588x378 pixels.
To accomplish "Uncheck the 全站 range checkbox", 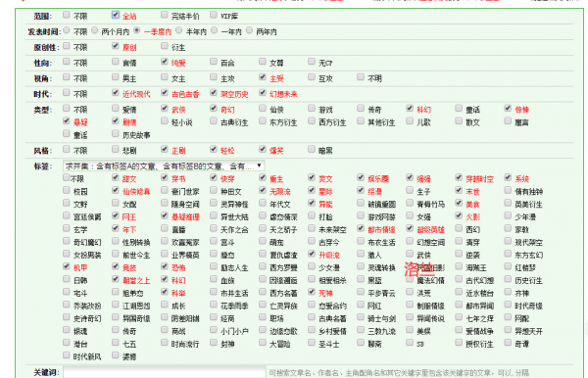I will (116, 15).
